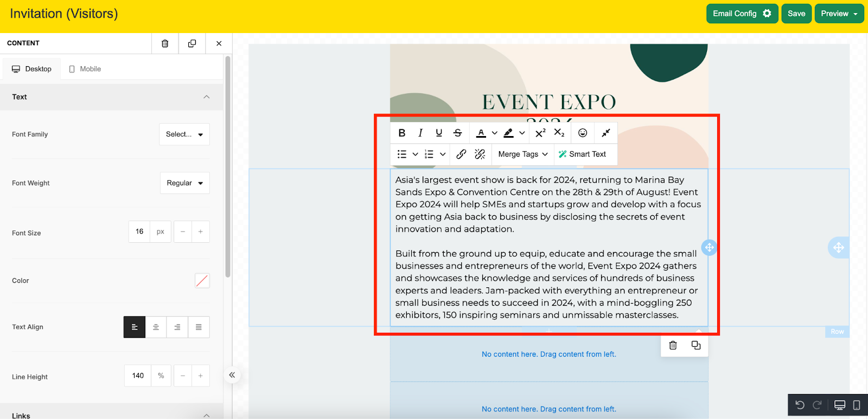Save the invitation email

click(796, 14)
